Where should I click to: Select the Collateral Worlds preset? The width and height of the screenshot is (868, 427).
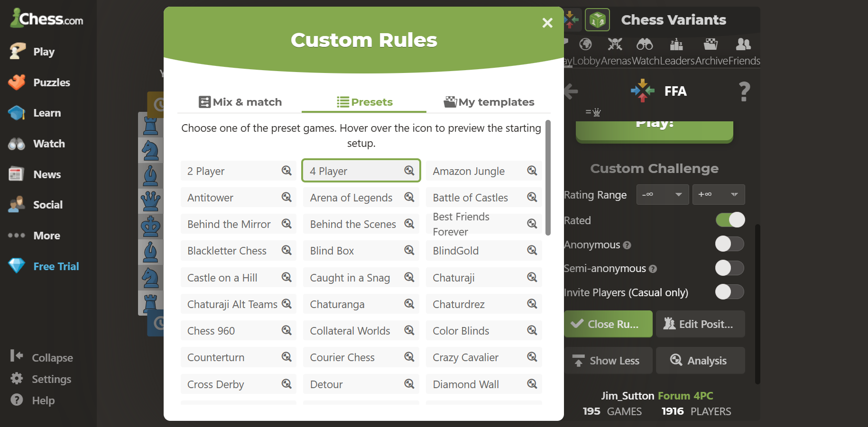coord(361,331)
